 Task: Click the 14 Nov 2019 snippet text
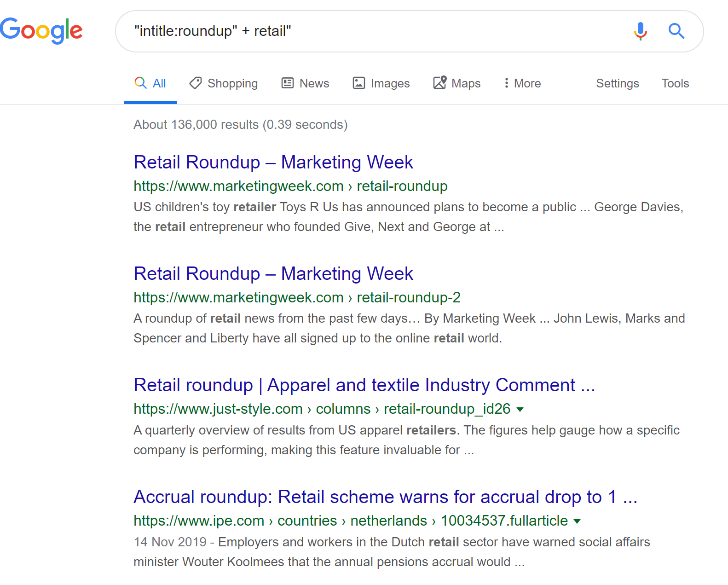pyautogui.click(x=392, y=552)
